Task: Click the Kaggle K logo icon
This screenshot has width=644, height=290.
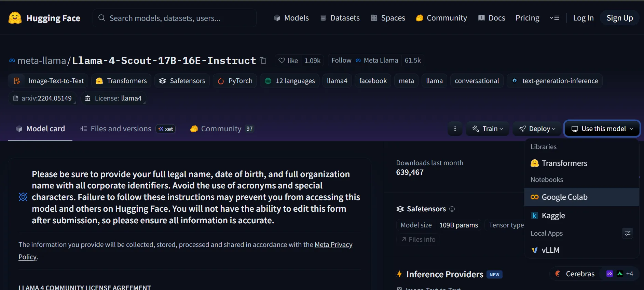Action: (x=535, y=215)
